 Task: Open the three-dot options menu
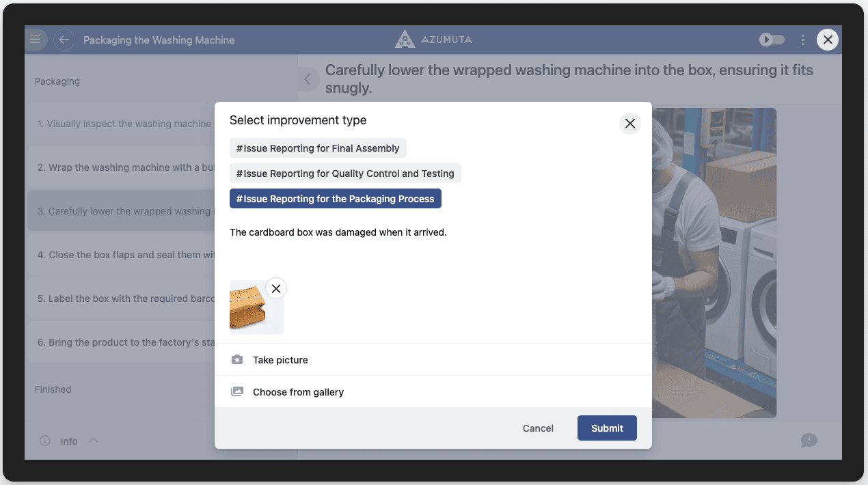[x=803, y=40]
